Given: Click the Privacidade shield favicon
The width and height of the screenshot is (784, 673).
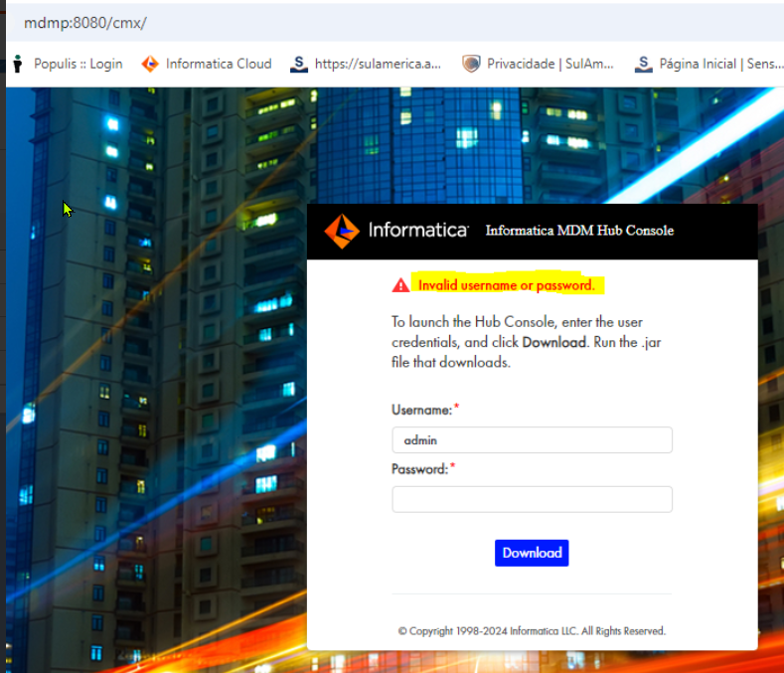Looking at the screenshot, I should pos(471,64).
